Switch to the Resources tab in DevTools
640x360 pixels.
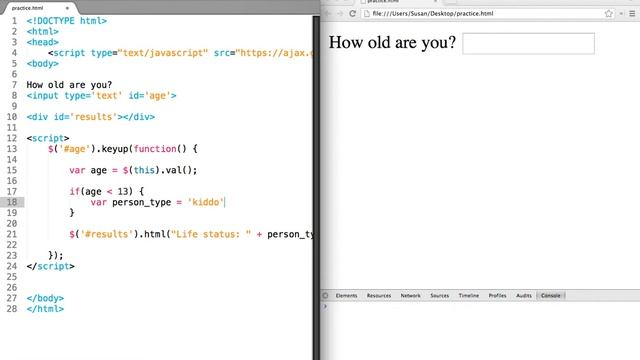point(379,296)
